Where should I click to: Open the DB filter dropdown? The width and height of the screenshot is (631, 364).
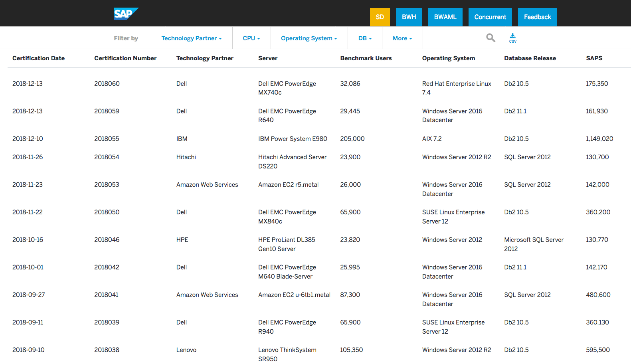365,38
